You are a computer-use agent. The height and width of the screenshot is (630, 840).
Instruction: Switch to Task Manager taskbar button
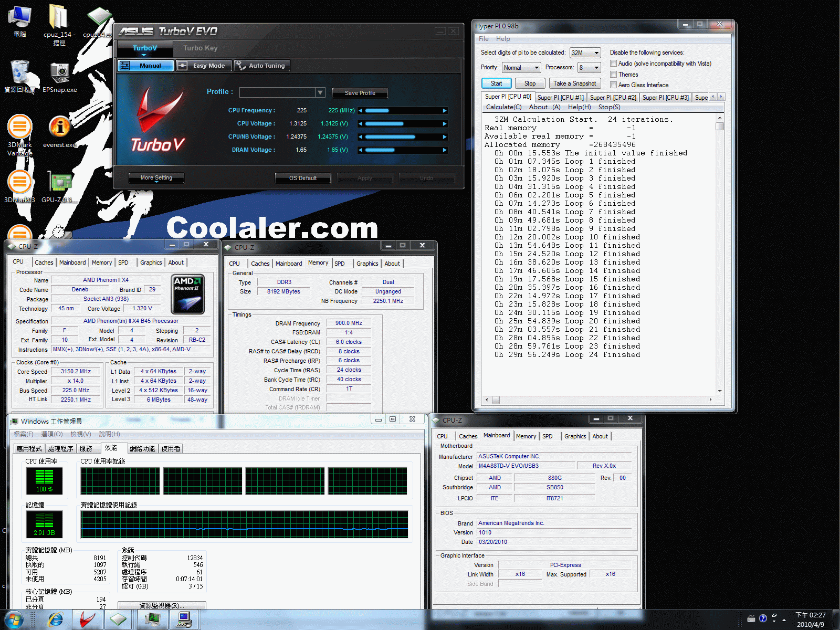[153, 620]
